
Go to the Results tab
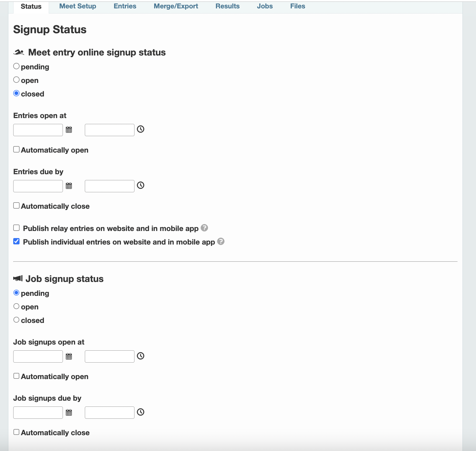[227, 6]
